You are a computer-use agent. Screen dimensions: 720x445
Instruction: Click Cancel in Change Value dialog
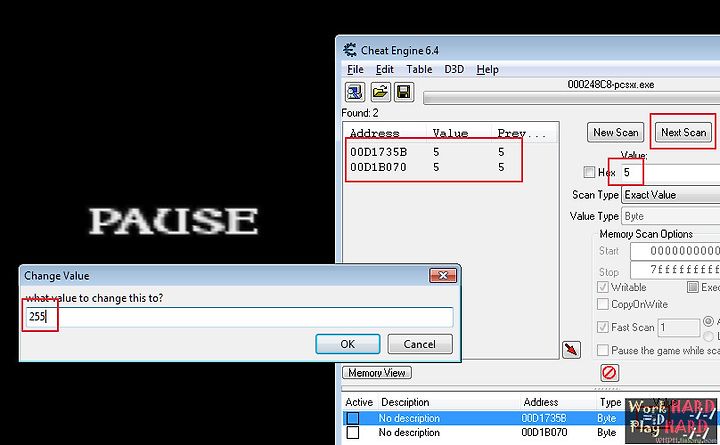[x=420, y=344]
